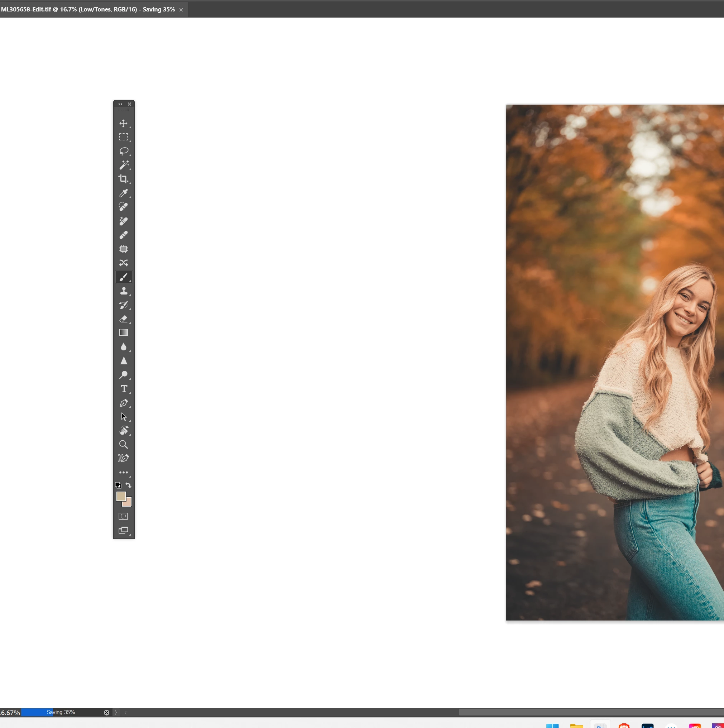Image resolution: width=724 pixels, height=728 pixels.
Task: Reset to default black and white colors
Action: coord(118,485)
